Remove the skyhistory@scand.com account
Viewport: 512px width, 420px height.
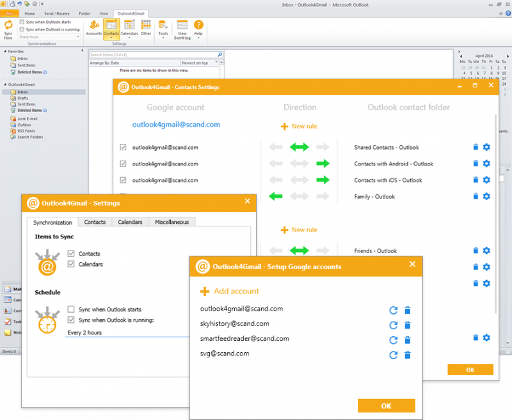(408, 325)
